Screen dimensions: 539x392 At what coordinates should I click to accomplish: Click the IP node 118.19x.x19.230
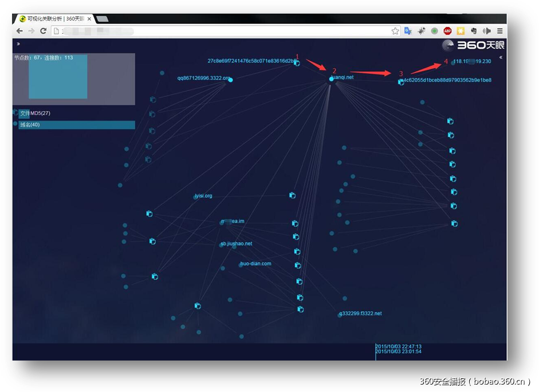point(453,62)
